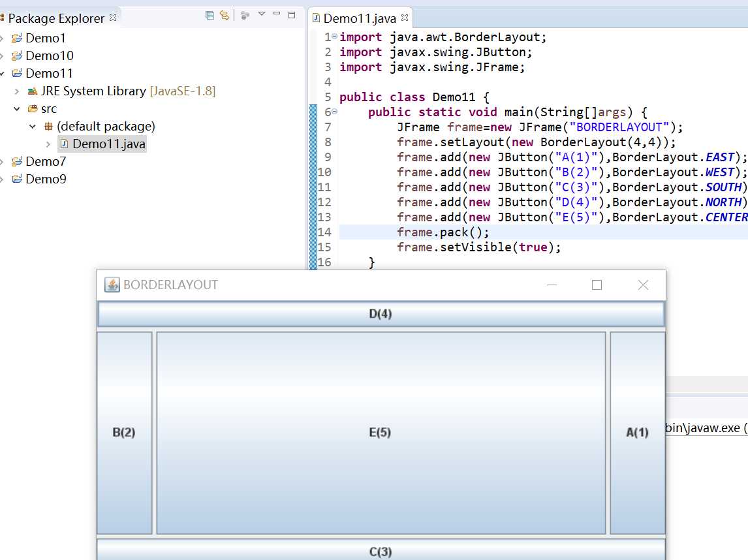
Task: Click the Demo11.java file icon in tree
Action: point(64,144)
